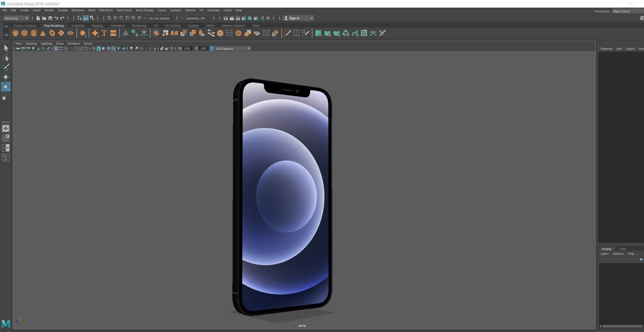Select the Lasso selection tool
The width and height of the screenshot is (644, 332).
pyautogui.click(x=6, y=58)
